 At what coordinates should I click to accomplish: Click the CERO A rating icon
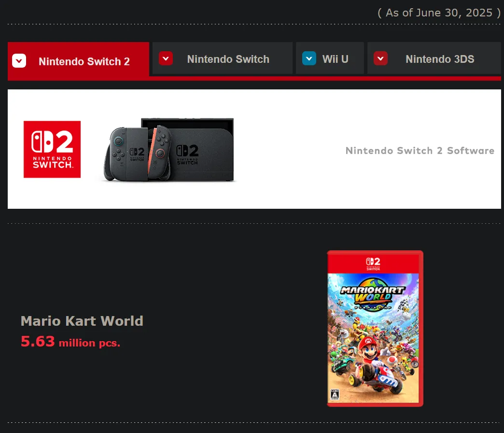[335, 394]
